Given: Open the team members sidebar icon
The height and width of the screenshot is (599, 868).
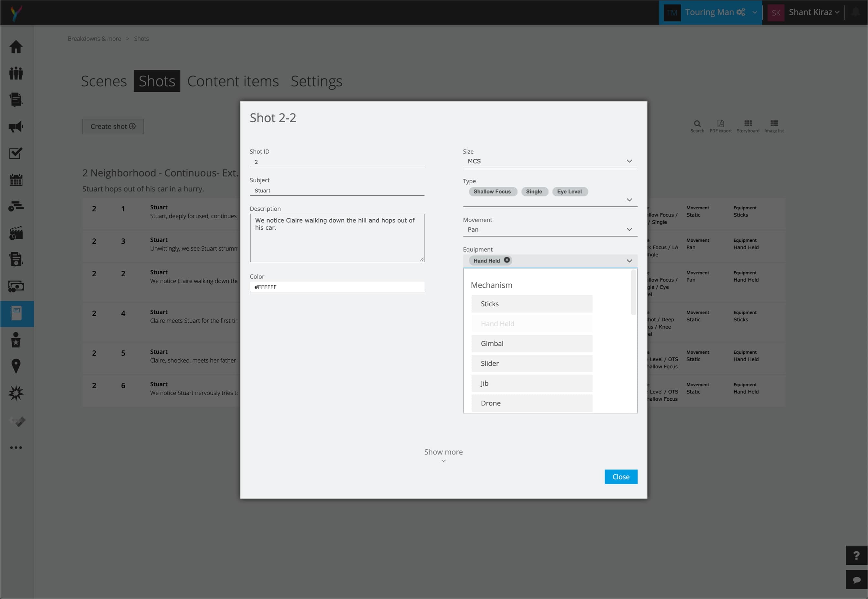Looking at the screenshot, I should tap(16, 73).
